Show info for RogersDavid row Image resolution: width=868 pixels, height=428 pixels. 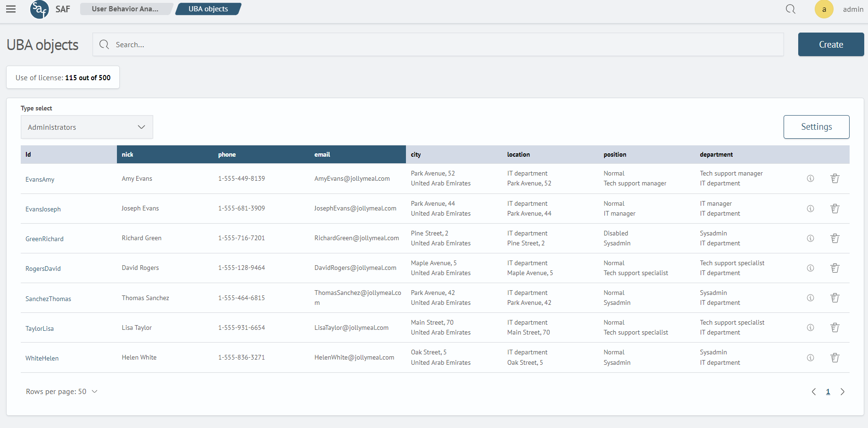coord(810,268)
